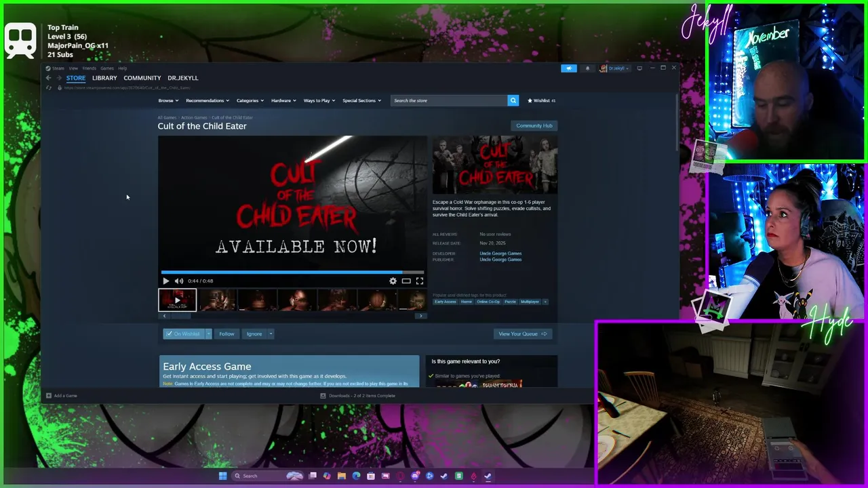Open the Wishlist link
The width and height of the screenshot is (868, 488).
coord(542,100)
